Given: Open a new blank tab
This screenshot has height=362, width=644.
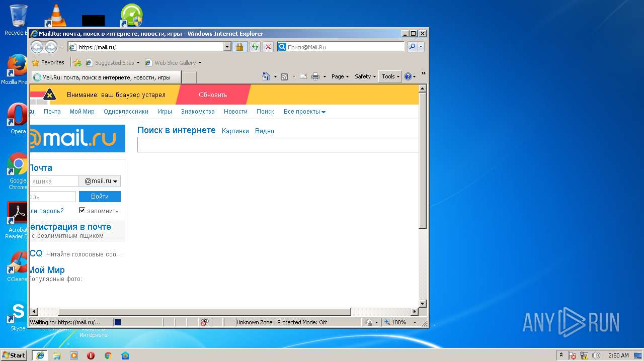Looking at the screenshot, I should pyautogui.click(x=189, y=77).
